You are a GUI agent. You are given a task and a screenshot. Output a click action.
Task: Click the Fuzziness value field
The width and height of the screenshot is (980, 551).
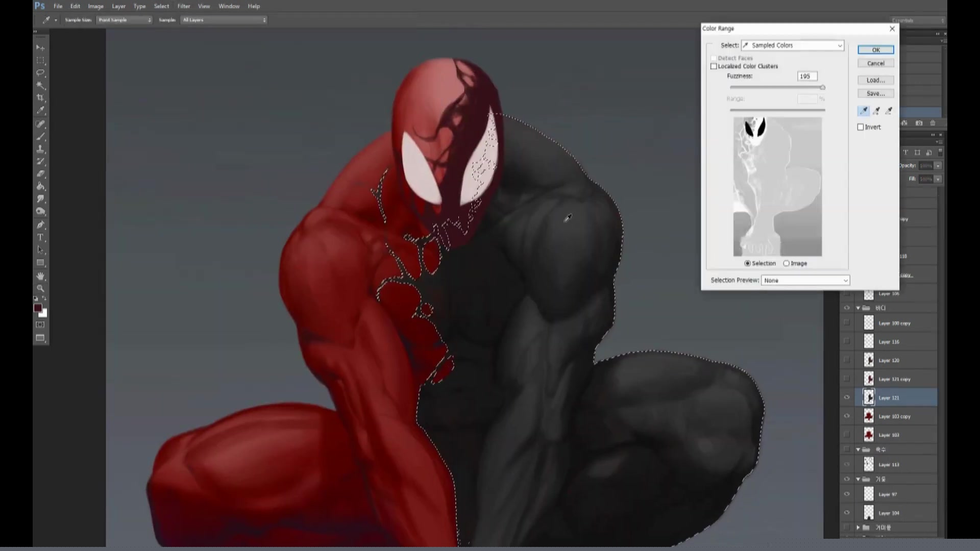click(x=807, y=76)
